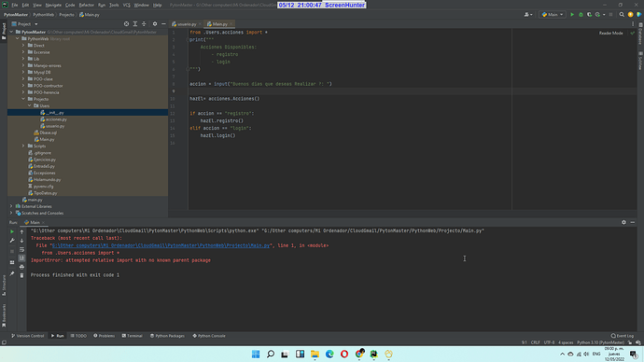Open editor tabs more options icon

tap(633, 24)
